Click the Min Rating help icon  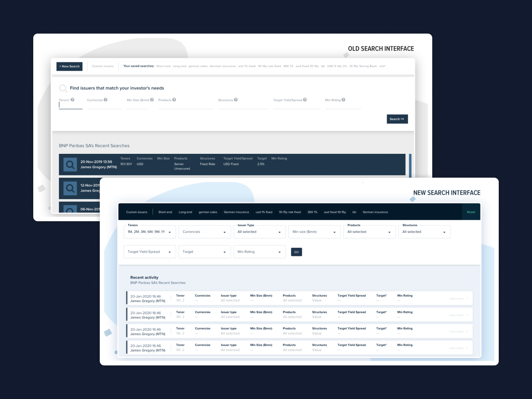click(x=344, y=100)
